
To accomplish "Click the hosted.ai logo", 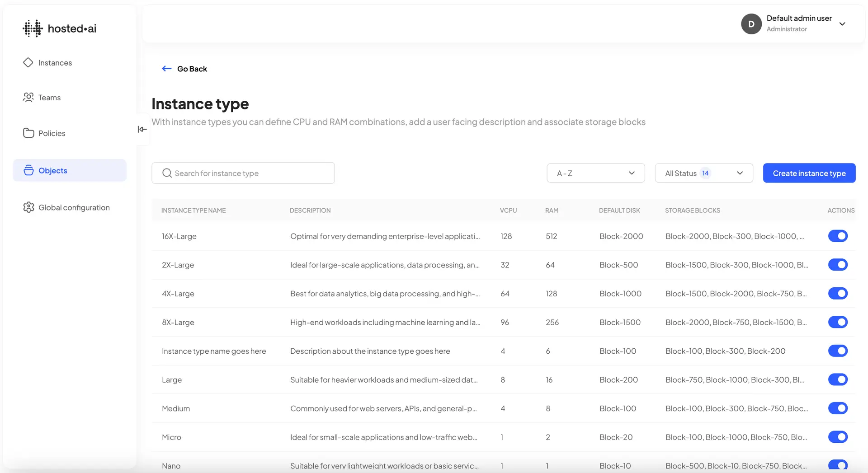I will point(59,28).
